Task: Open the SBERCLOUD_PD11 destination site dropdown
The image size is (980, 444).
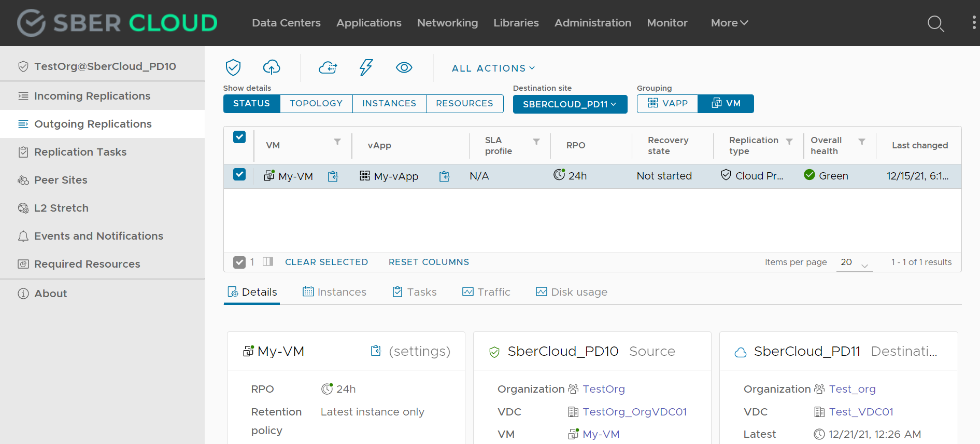Action: click(570, 104)
